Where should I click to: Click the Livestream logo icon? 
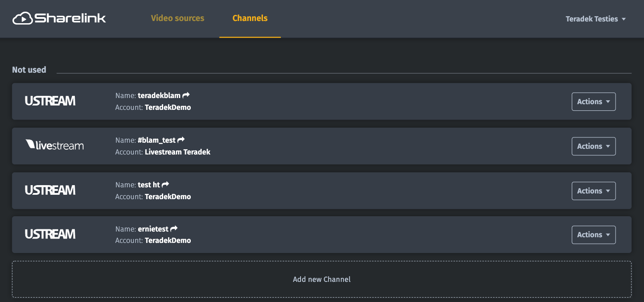pyautogui.click(x=54, y=145)
